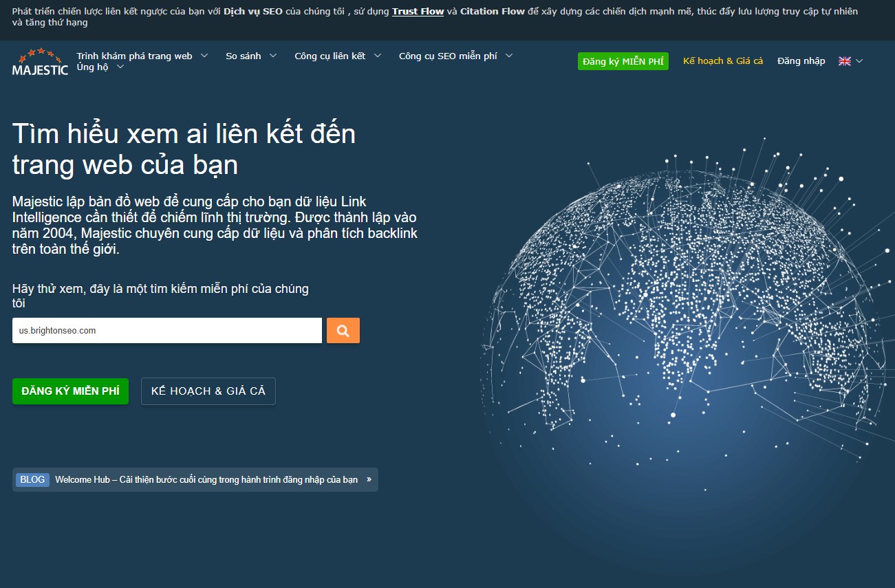The height and width of the screenshot is (588, 895).
Task: Click the outlined KẾ HOẠCH & GIÁ CẢ button
Action: tap(208, 391)
